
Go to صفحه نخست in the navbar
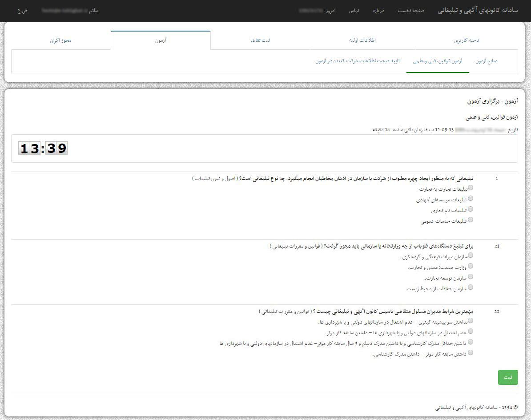point(411,11)
